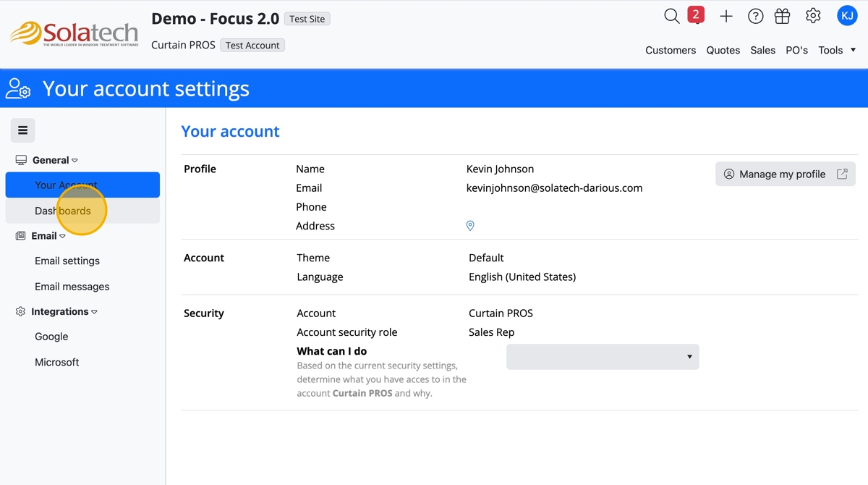
Task: Open Google integration page
Action: pos(51,337)
